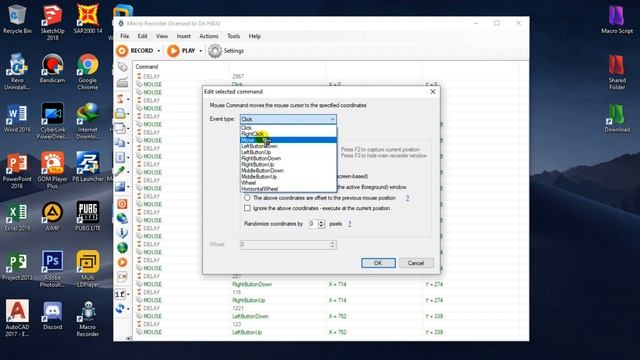This screenshot has height=360, width=640.
Task: Expand the PLAY button dropdown arrow
Action: [x=200, y=51]
